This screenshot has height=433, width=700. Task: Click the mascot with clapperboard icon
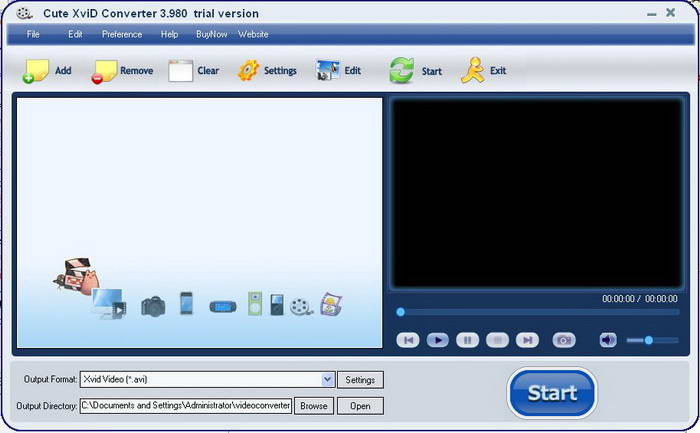pyautogui.click(x=76, y=276)
